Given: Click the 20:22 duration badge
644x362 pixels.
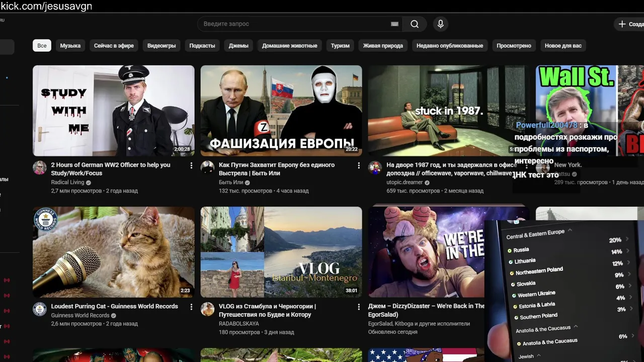Looking at the screenshot, I should 352,149.
